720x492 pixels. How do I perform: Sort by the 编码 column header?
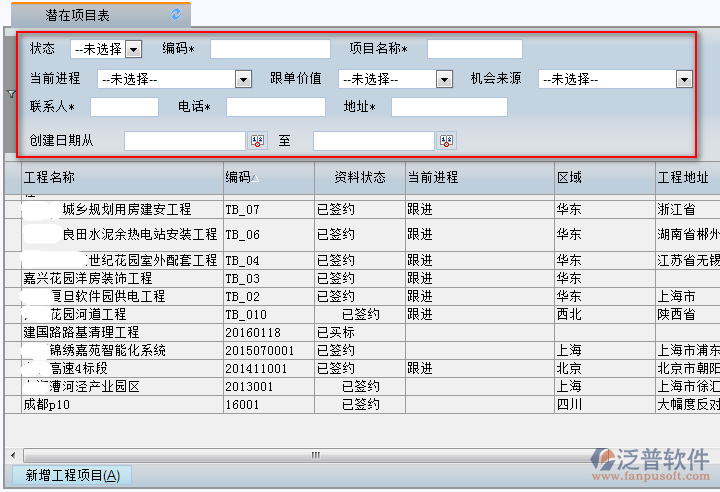point(240,177)
